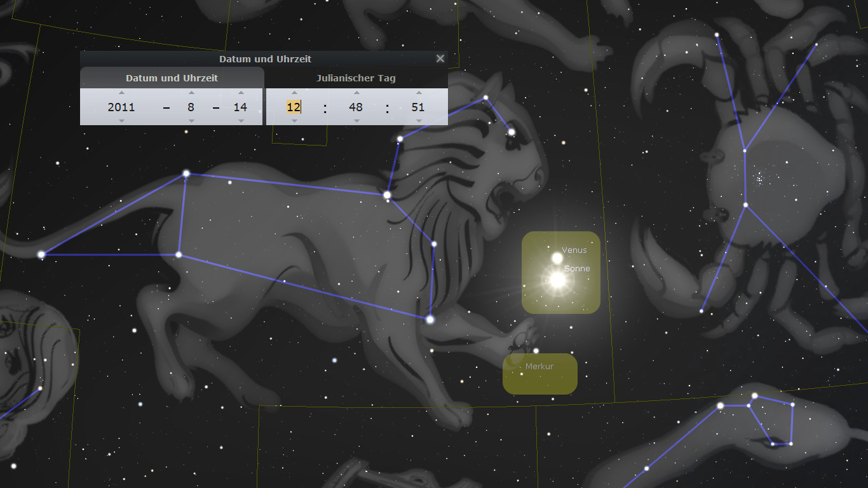The width and height of the screenshot is (868, 488).
Task: Select the Sun labeled Sonne
Action: click(557, 280)
